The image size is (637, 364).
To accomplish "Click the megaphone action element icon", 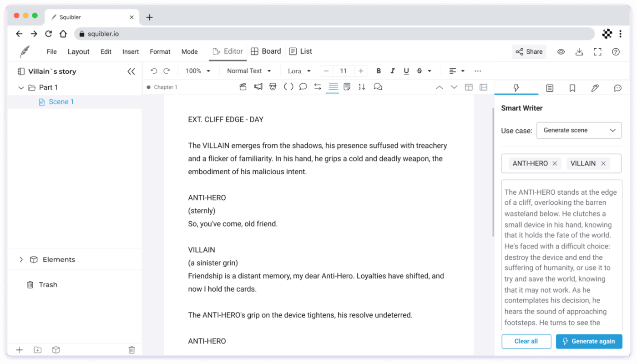I will tap(258, 86).
